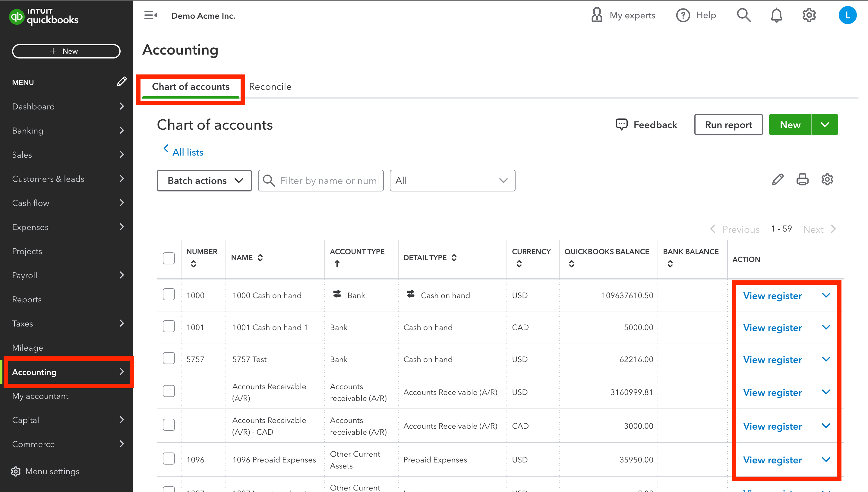Toggle the select-all checkbox in table header
Image resolution: width=868 pixels, height=492 pixels.
169,258
